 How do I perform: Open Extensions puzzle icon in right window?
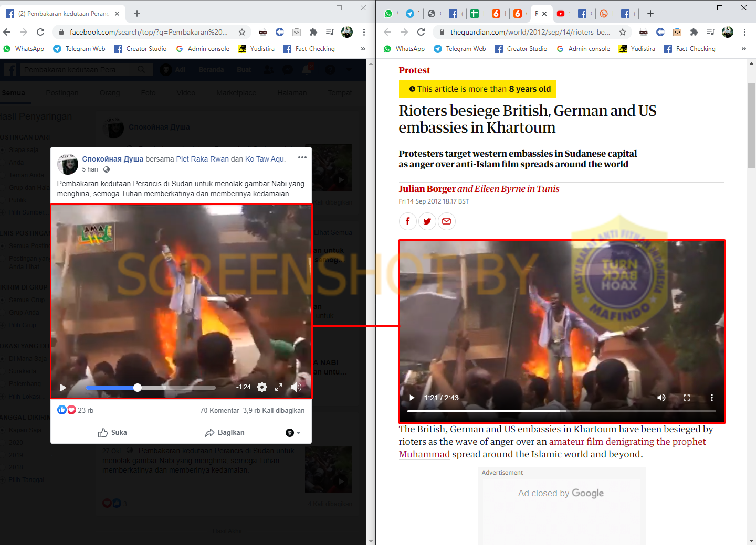pos(694,32)
